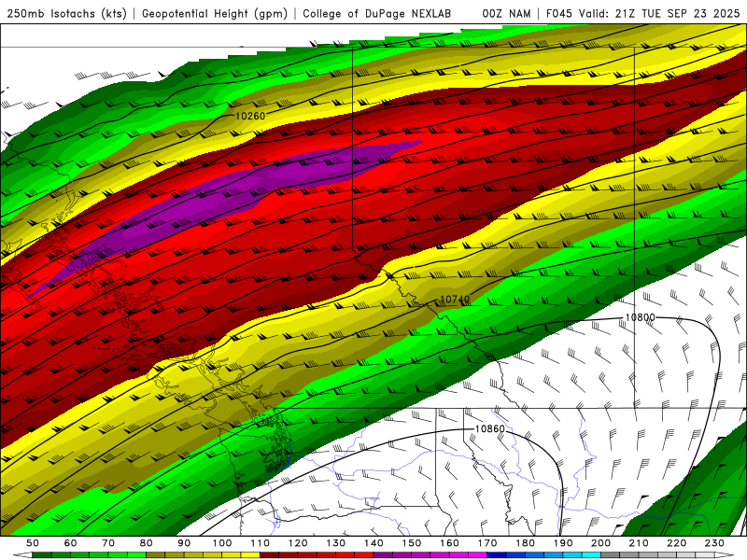Click the 10740 height contour label
Screen dimensions: 747x560
point(455,299)
